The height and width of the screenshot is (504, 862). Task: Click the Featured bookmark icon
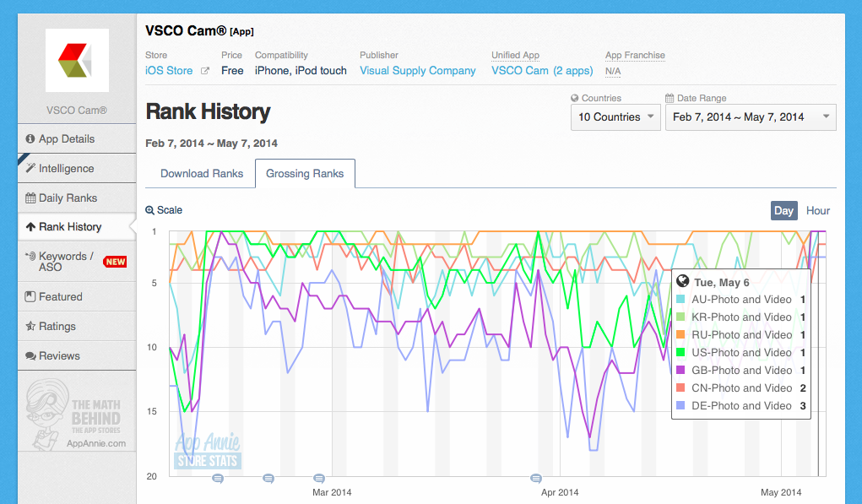[x=30, y=297]
